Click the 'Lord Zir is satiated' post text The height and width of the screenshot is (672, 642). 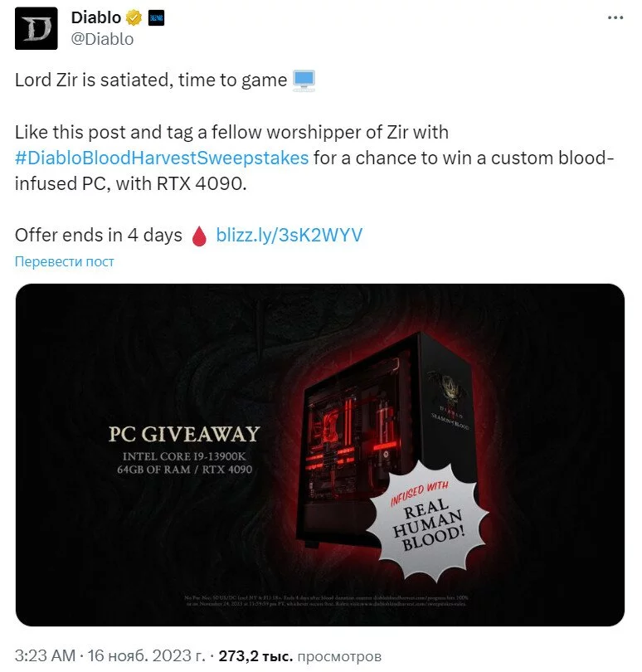point(151,80)
